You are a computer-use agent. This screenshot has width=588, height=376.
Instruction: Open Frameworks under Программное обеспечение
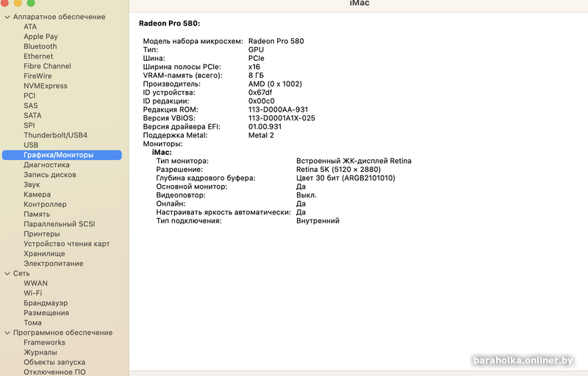pos(44,342)
